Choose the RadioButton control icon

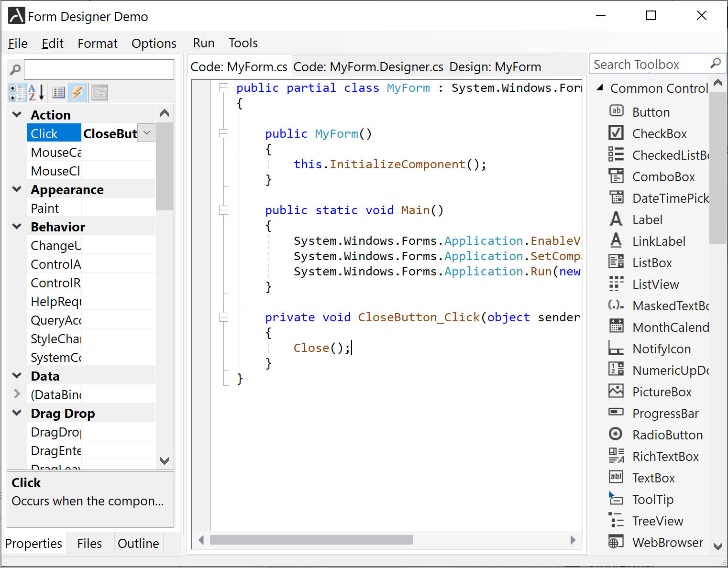tap(616, 434)
